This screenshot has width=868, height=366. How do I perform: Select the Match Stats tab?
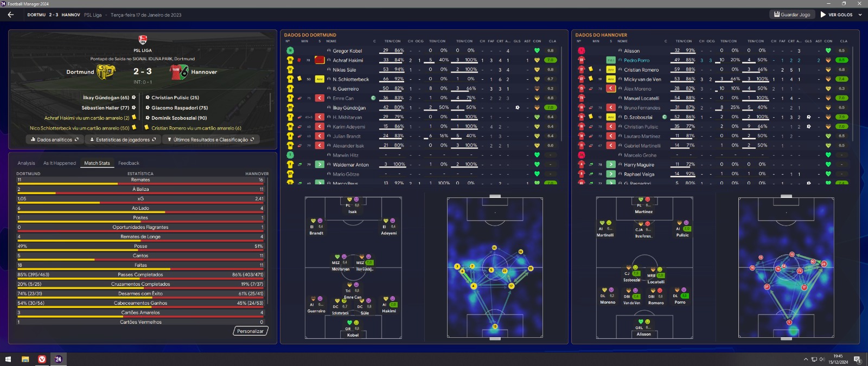click(97, 163)
